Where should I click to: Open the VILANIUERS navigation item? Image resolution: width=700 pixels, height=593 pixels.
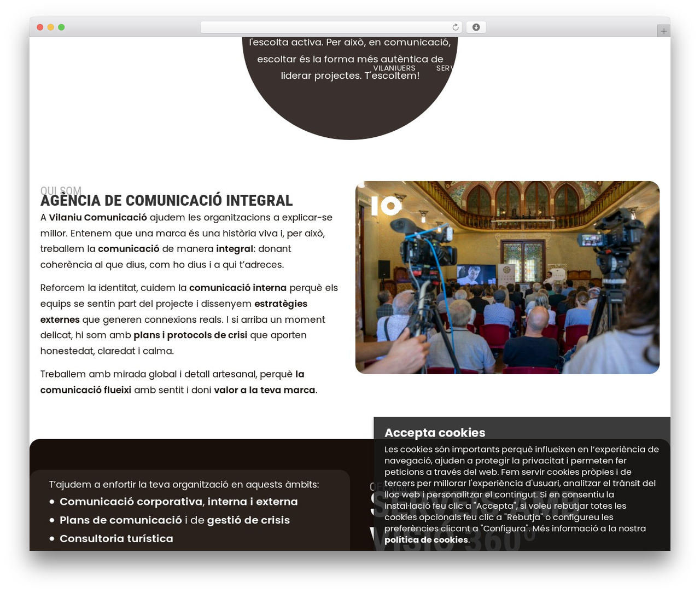click(394, 68)
